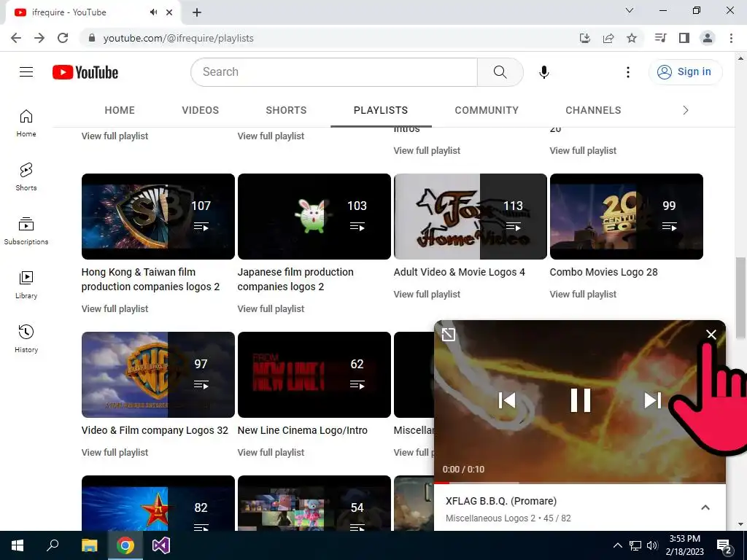The width and height of the screenshot is (747, 560).
Task: Seek on the miniplayer progress bar
Action: coord(579,483)
